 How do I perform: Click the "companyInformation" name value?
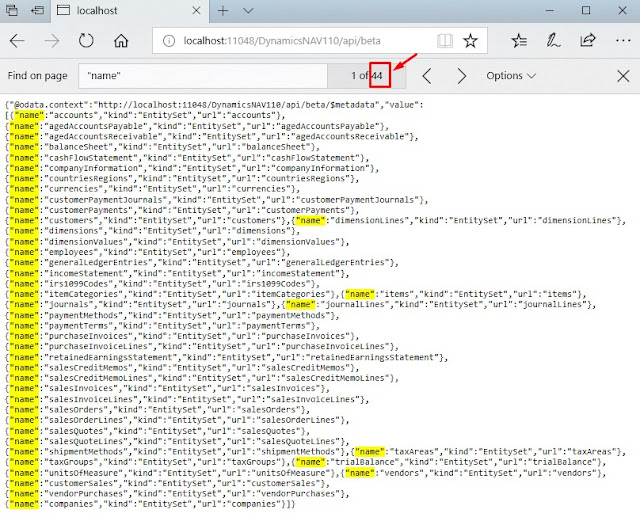(96, 168)
